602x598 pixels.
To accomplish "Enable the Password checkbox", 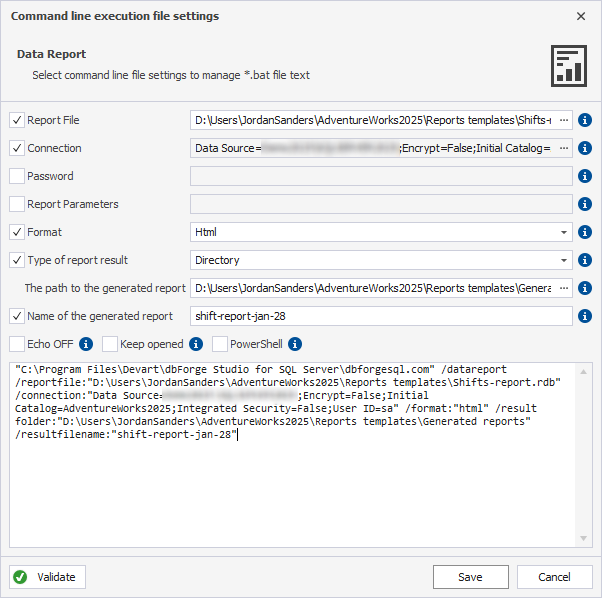I will click(x=17, y=176).
